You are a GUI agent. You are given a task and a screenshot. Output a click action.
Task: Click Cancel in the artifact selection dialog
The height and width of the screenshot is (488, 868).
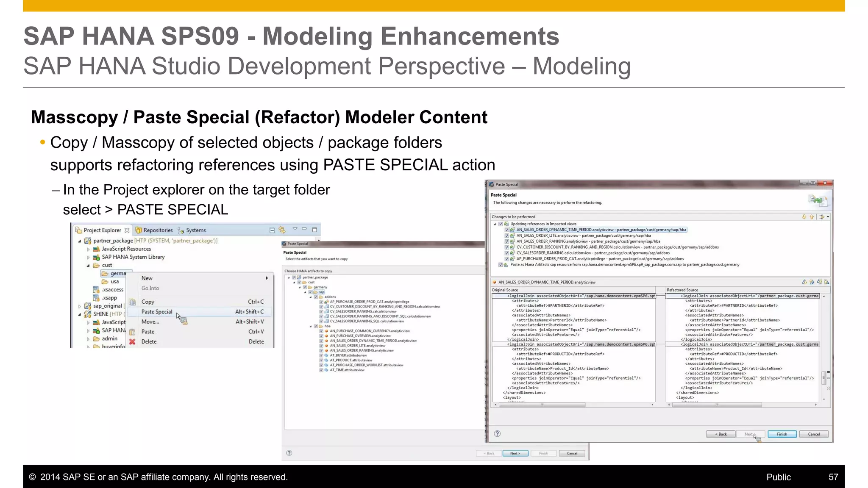click(572, 453)
